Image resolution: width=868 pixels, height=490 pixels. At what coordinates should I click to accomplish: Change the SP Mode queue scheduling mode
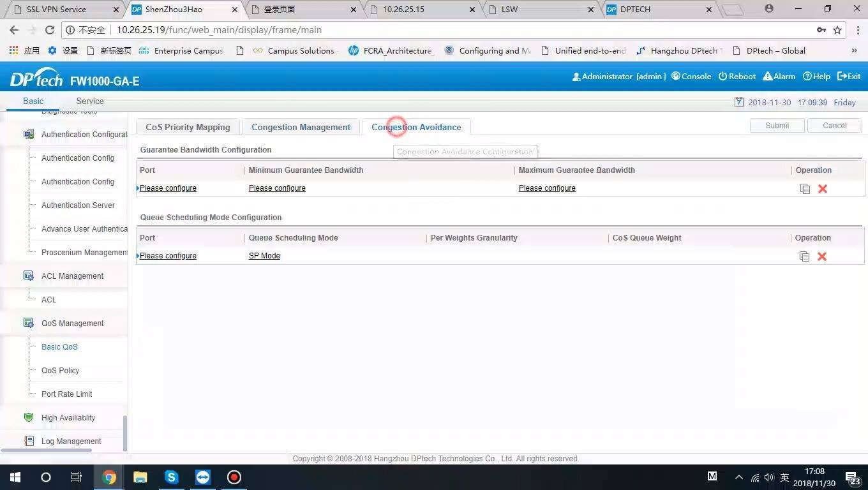pos(264,256)
